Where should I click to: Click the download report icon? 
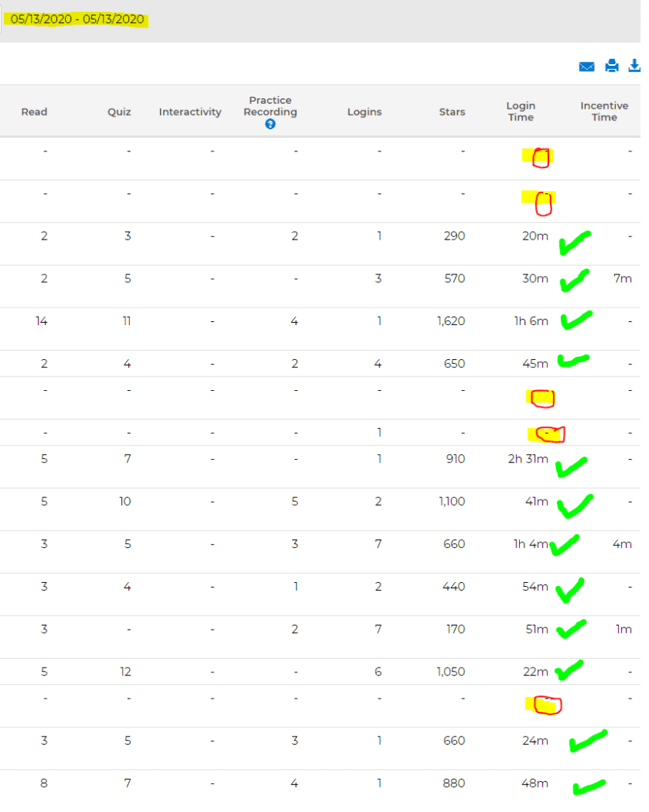tap(634, 66)
